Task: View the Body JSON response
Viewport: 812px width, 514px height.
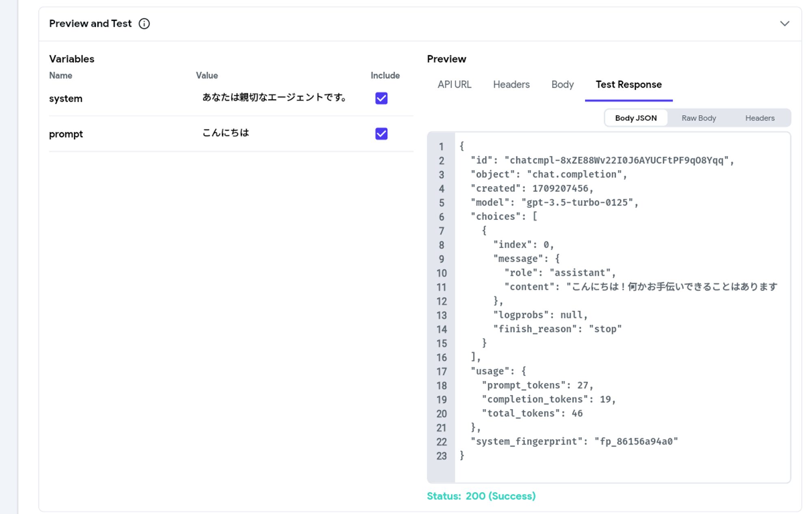Action: coord(635,118)
